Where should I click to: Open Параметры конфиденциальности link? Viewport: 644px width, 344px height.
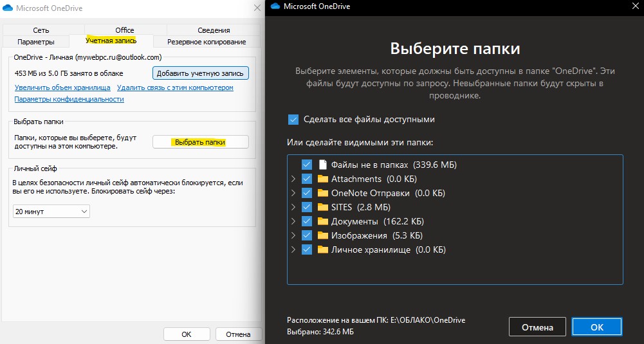pos(69,99)
